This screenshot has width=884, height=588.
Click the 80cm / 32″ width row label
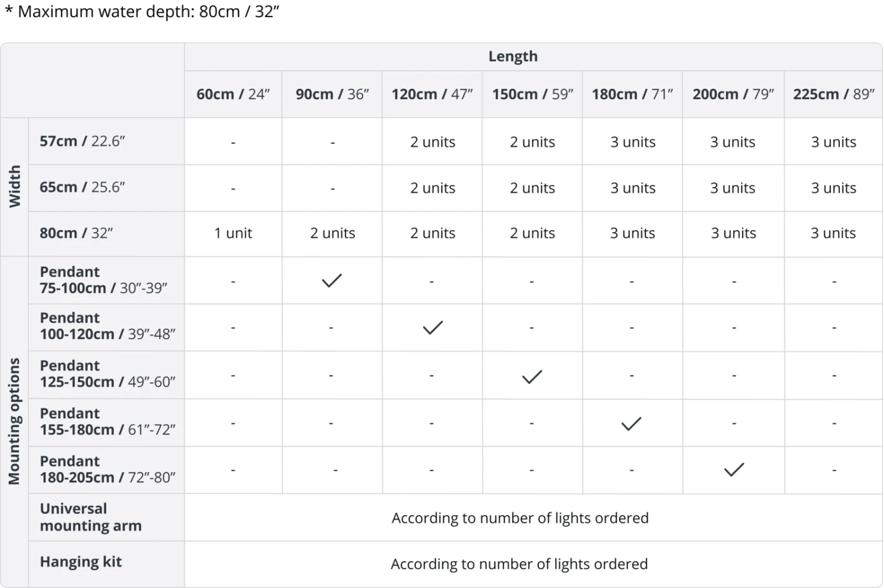click(x=76, y=233)
